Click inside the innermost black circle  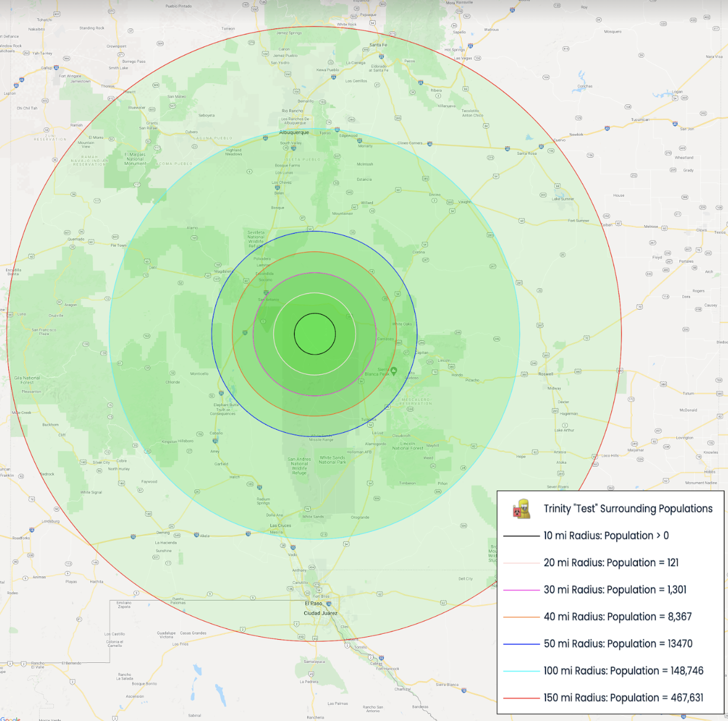pos(315,334)
